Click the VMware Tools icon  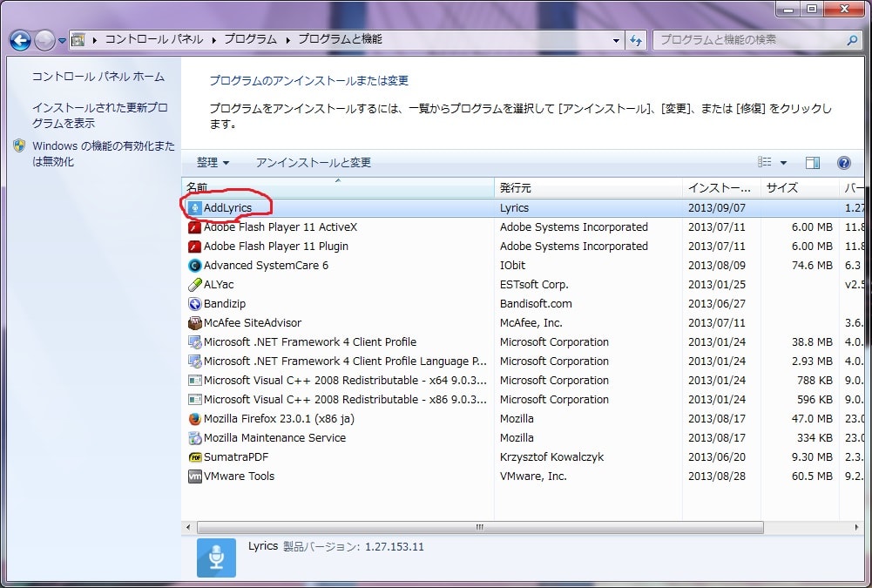194,476
